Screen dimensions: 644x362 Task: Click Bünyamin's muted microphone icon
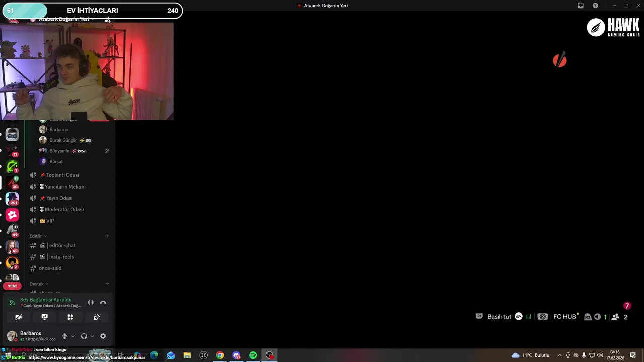click(107, 151)
